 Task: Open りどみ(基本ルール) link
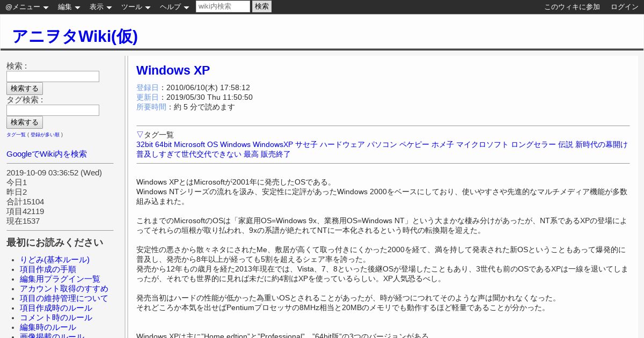(55, 260)
